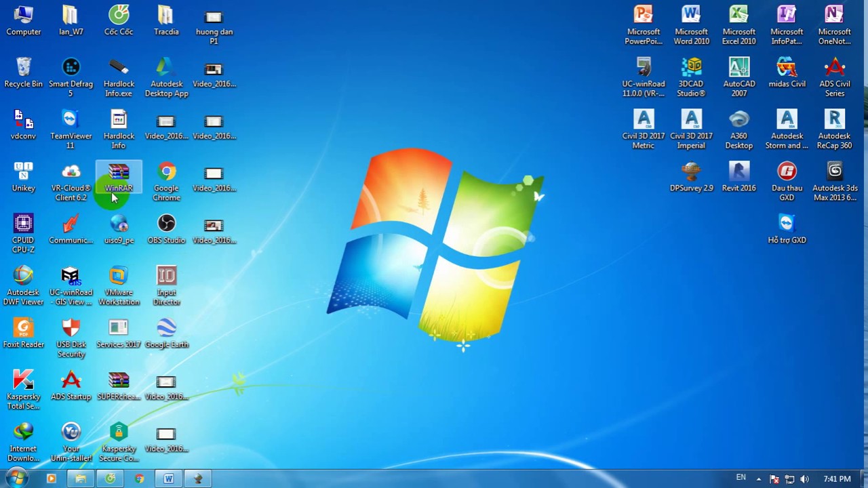
Task: Select the Kaspersky Total Security icon
Action: (x=23, y=390)
